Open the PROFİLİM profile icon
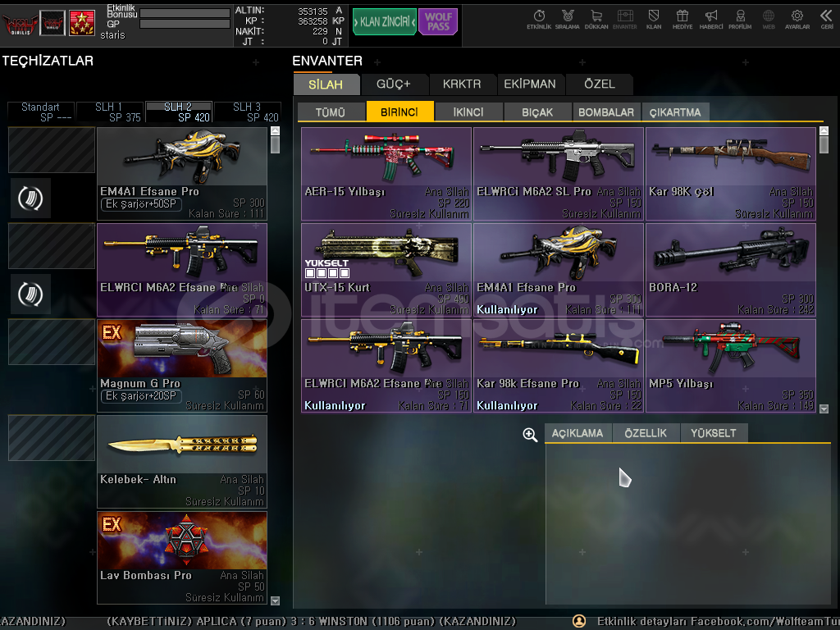Image resolution: width=840 pixels, height=630 pixels. tap(740, 20)
